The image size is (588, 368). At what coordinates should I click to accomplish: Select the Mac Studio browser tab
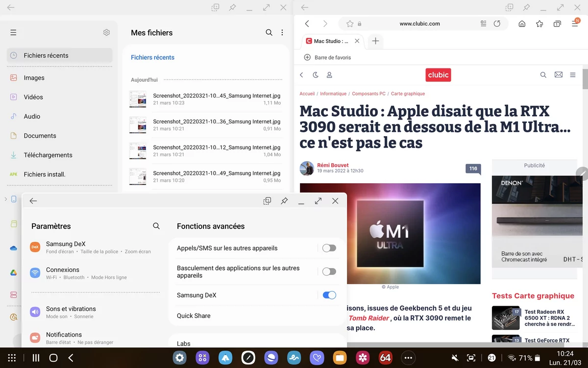point(333,41)
